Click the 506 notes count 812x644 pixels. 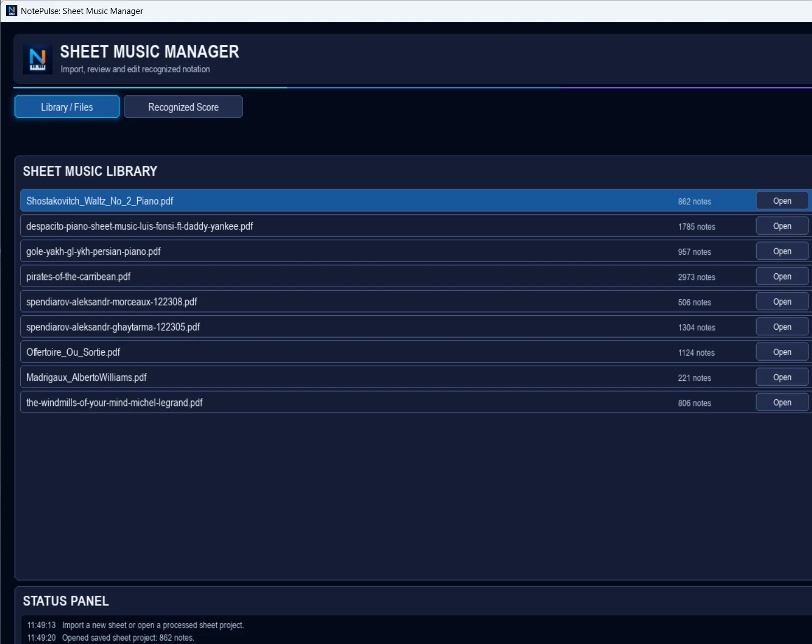click(694, 302)
